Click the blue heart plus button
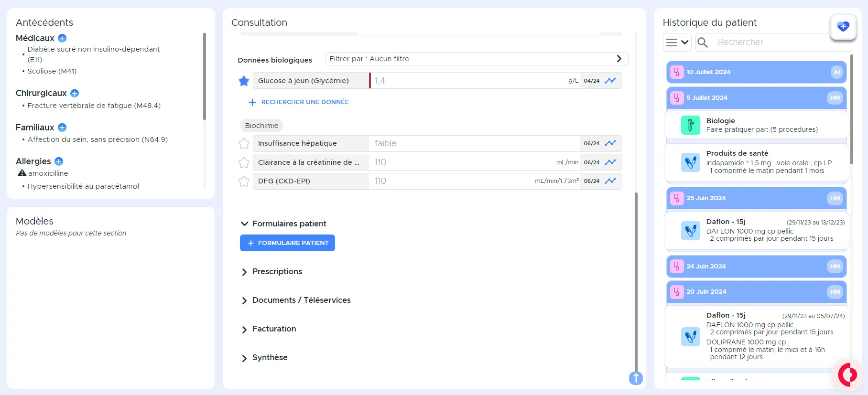Screen dimensions: 868x395 tap(843, 26)
